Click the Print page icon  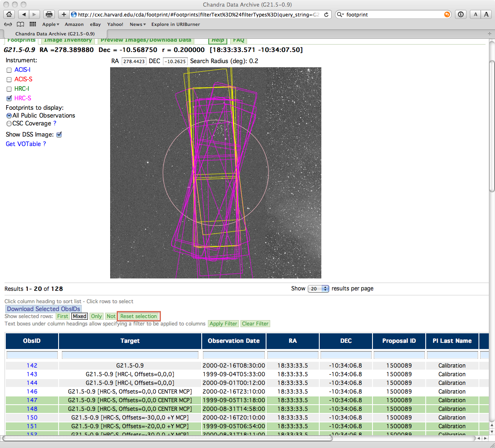click(49, 14)
